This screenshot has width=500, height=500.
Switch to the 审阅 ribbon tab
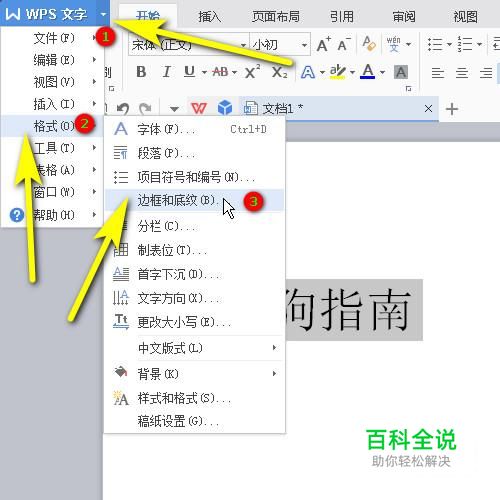(404, 16)
